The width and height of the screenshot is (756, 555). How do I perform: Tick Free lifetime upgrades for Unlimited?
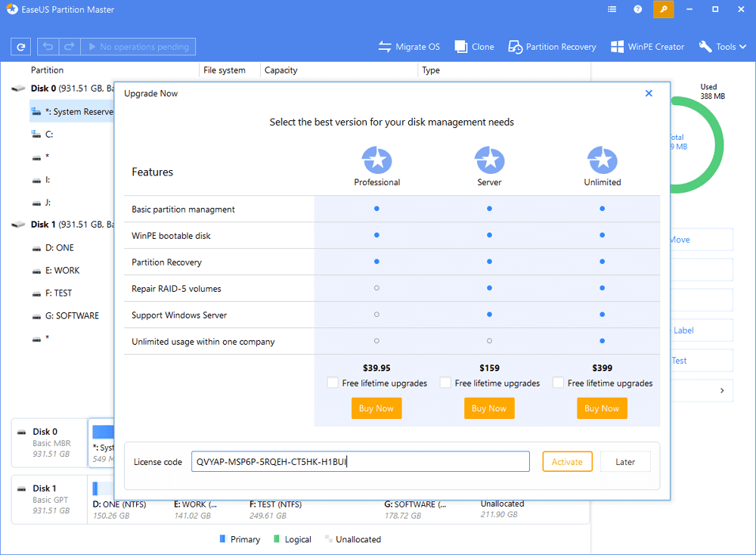pos(558,383)
